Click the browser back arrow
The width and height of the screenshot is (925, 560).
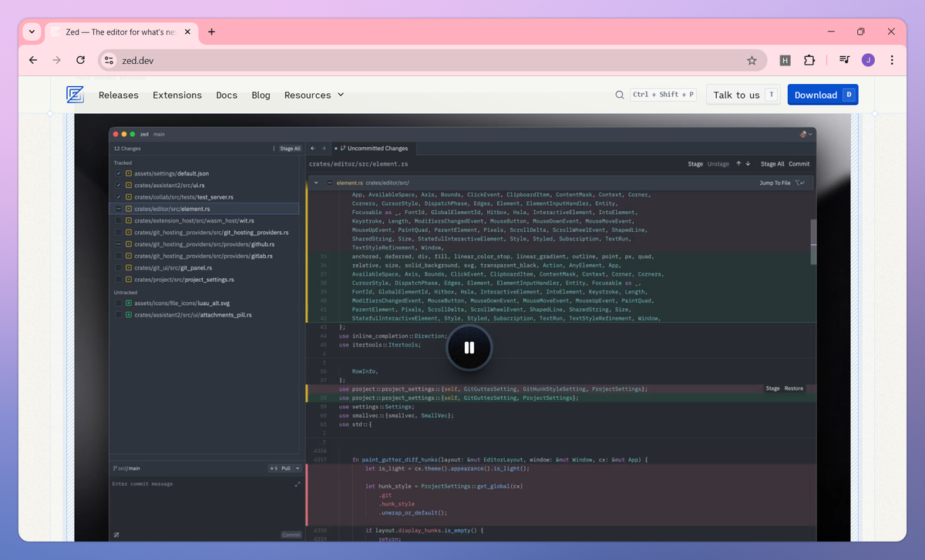(x=32, y=60)
